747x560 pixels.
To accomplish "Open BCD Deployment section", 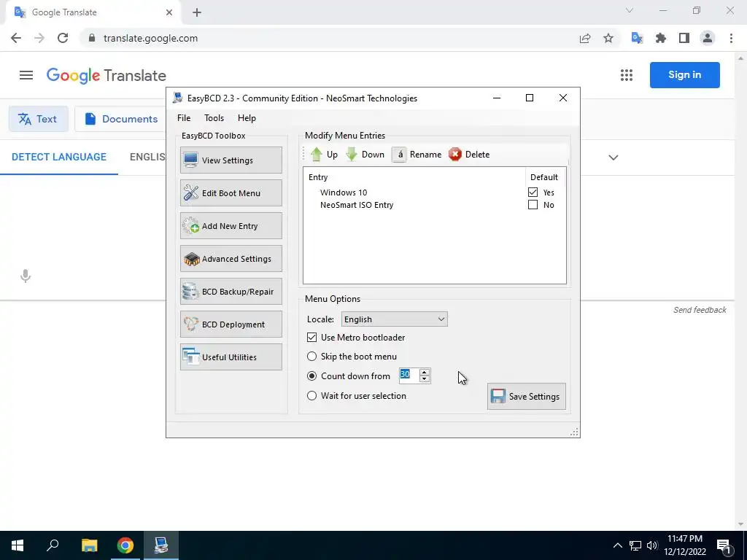I will [231, 324].
